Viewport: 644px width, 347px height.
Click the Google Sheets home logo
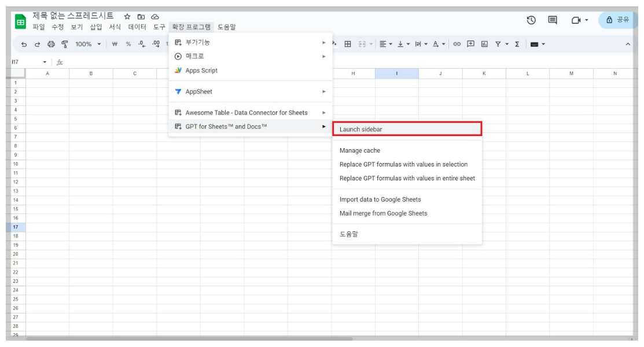click(x=20, y=21)
